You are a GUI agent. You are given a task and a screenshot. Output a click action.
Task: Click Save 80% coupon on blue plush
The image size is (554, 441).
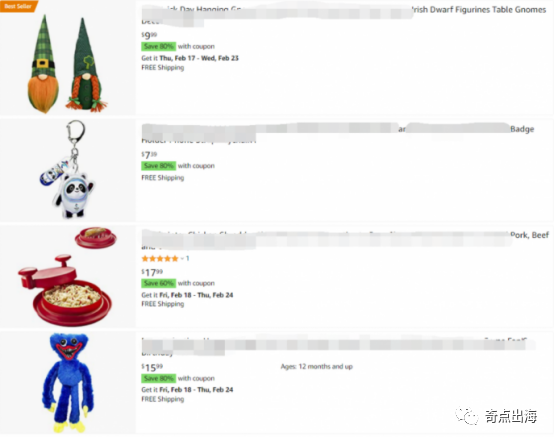[x=159, y=378]
